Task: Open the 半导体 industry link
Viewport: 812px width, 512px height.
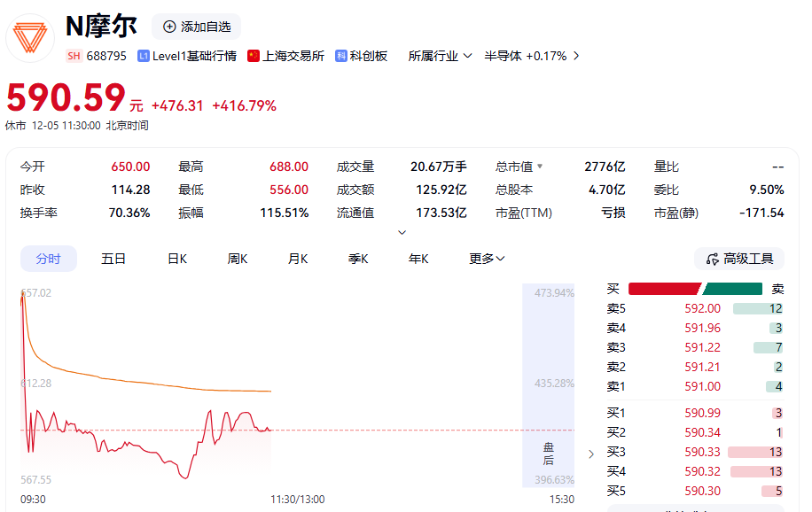Action: 503,56
